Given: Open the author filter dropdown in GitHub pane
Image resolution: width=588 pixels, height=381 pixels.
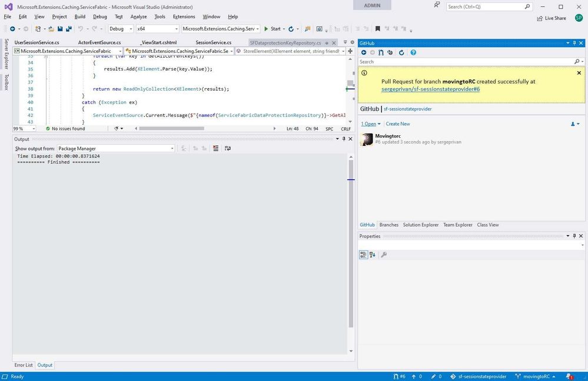Looking at the screenshot, I should tap(575, 124).
